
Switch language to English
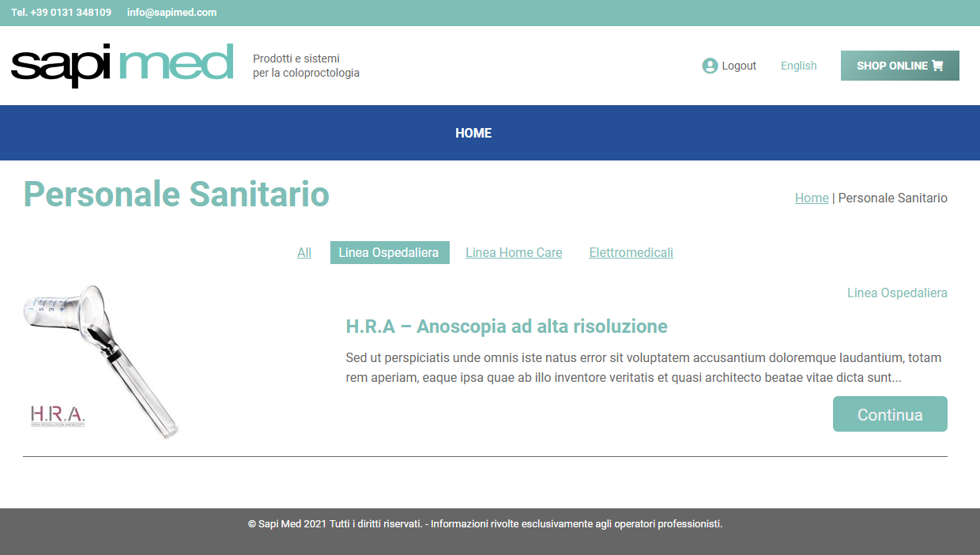pos(799,66)
